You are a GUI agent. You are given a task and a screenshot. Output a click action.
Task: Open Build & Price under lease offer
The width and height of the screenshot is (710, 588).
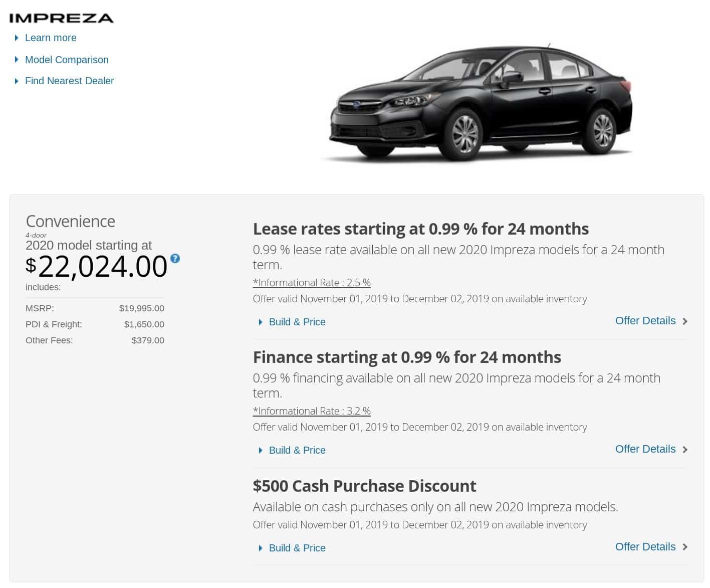[297, 322]
